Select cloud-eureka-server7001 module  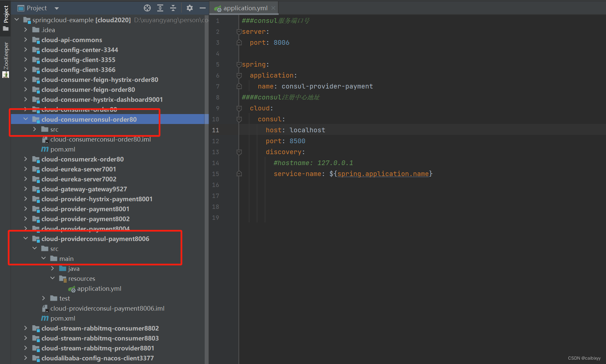click(x=79, y=169)
